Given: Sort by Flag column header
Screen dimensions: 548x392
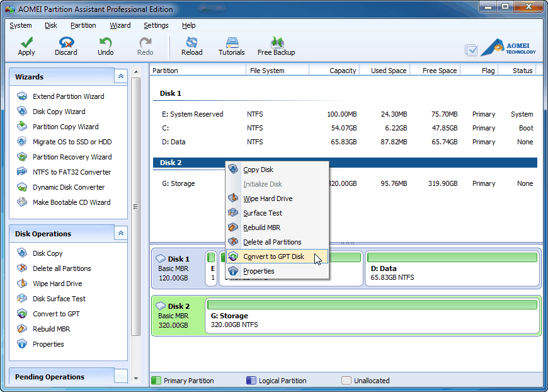Looking at the screenshot, I should click(x=479, y=71).
